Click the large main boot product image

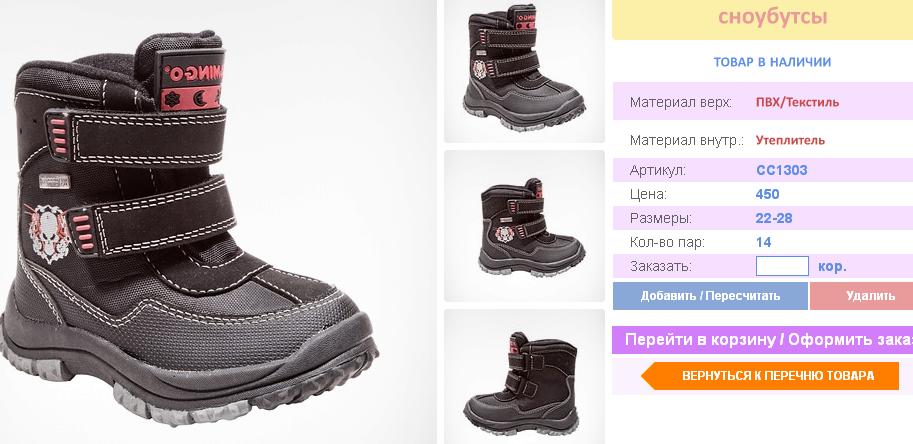pyautogui.click(x=217, y=222)
